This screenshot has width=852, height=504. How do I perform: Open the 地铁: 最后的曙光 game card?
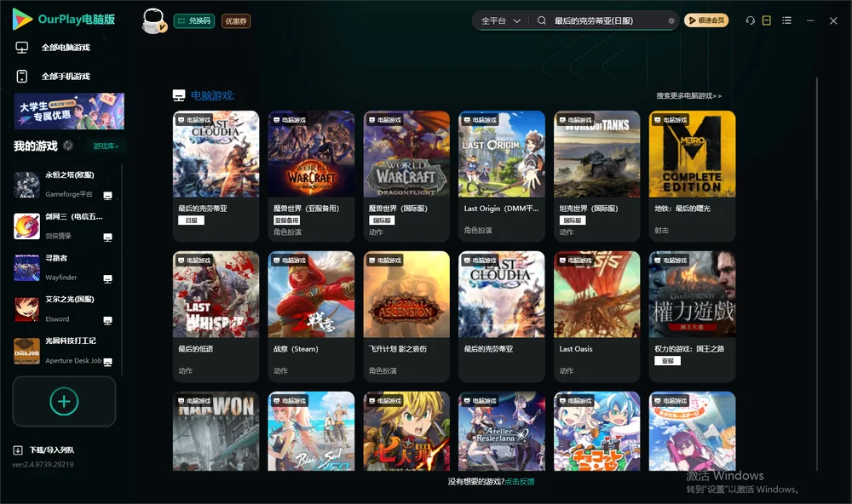tap(692, 176)
